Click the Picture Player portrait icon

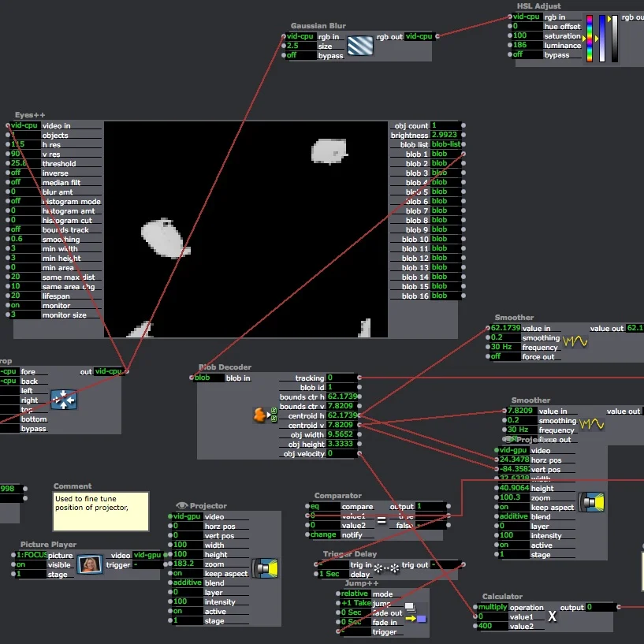(x=90, y=564)
